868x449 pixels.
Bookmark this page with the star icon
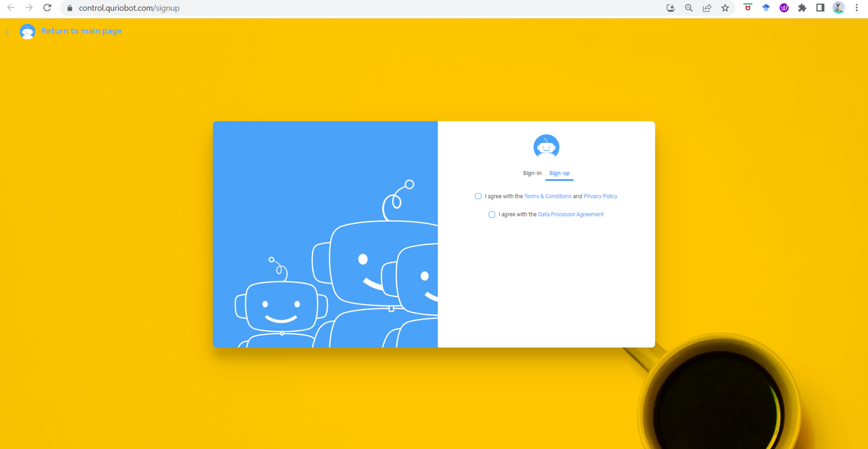pos(725,8)
